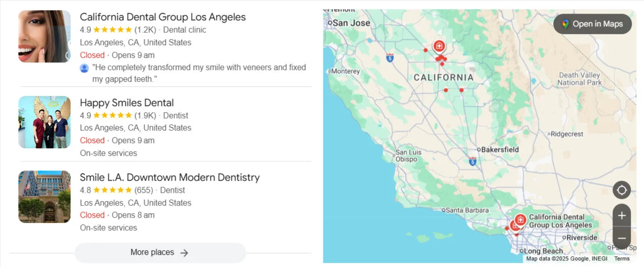Screen dimensions: 644x267
Task: Open Happy Smiles Dental listing
Action: [127, 103]
